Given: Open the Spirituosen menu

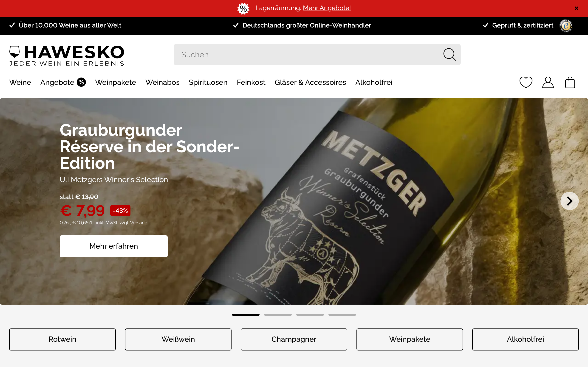Looking at the screenshot, I should point(208,82).
